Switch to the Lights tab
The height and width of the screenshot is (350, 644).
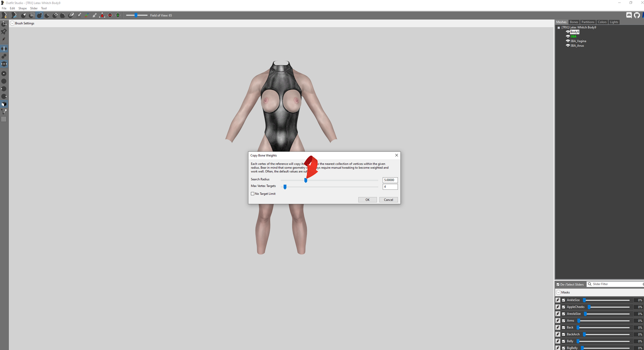coord(614,22)
